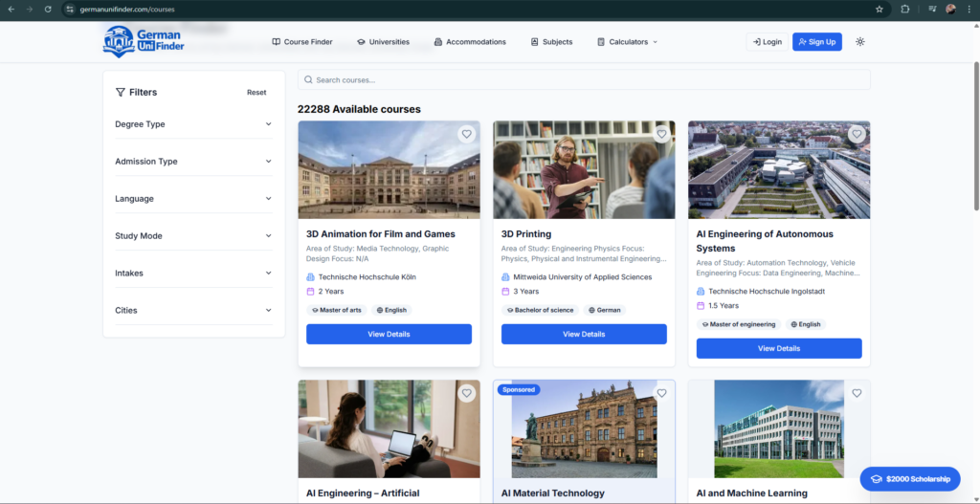This screenshot has height=504, width=980.
Task: Favorite the AI Material Technology course
Action: point(661,393)
